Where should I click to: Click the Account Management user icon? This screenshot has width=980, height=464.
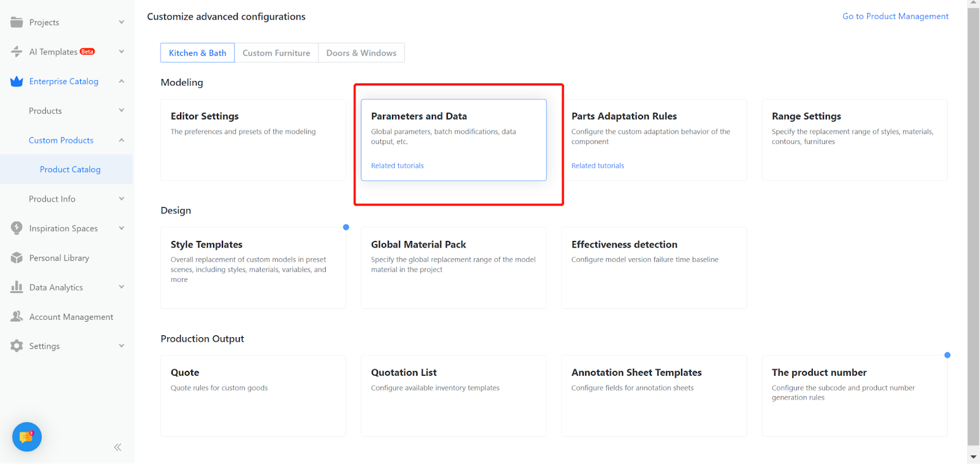[x=17, y=316]
